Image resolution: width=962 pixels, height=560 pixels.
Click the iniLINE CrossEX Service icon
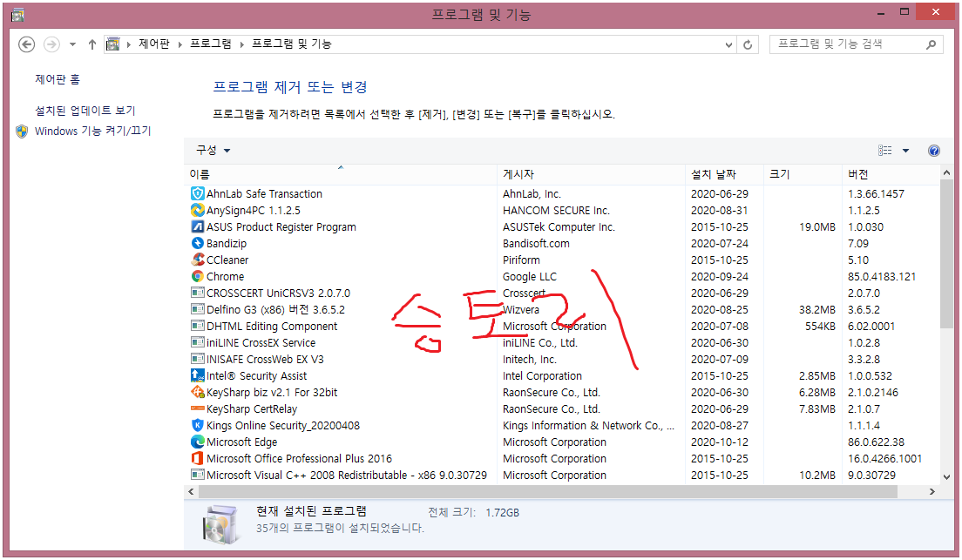point(198,343)
